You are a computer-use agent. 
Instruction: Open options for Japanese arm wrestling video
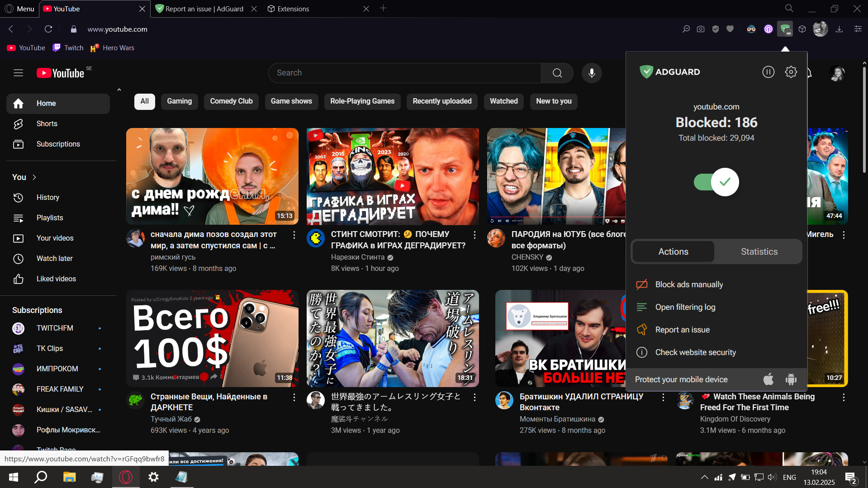tap(474, 398)
